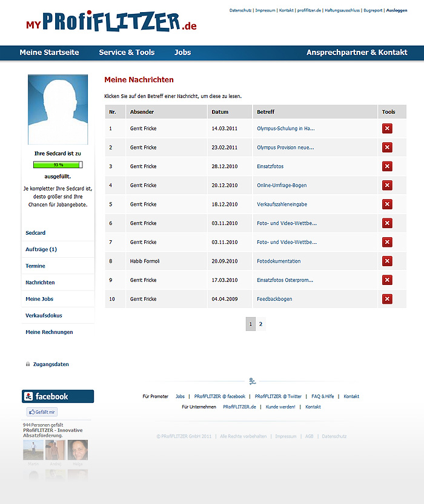Click the myPROfiFLITZER.de logo
Screen dimensions: 424x504
tap(111, 22)
